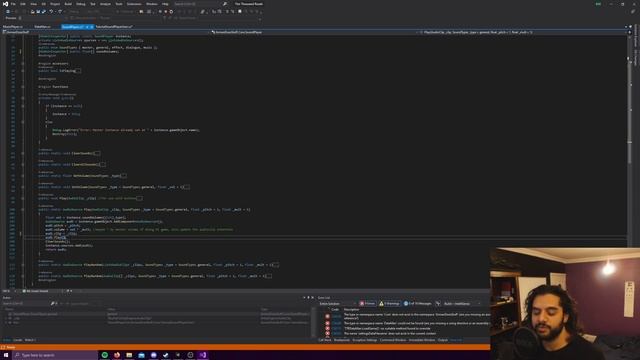Image resolution: width=640 pixels, height=360 pixels.
Task: Switch to the Locals tab
Action: click(x=18, y=340)
